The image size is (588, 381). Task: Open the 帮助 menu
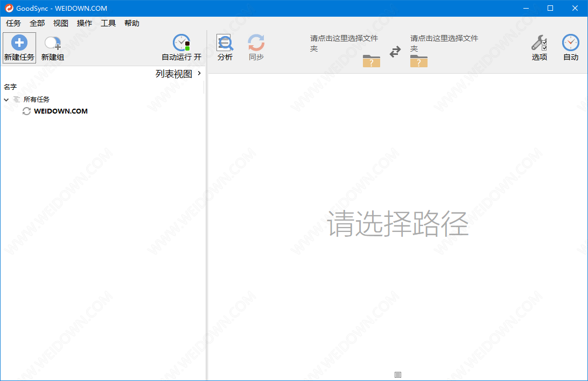tap(132, 23)
